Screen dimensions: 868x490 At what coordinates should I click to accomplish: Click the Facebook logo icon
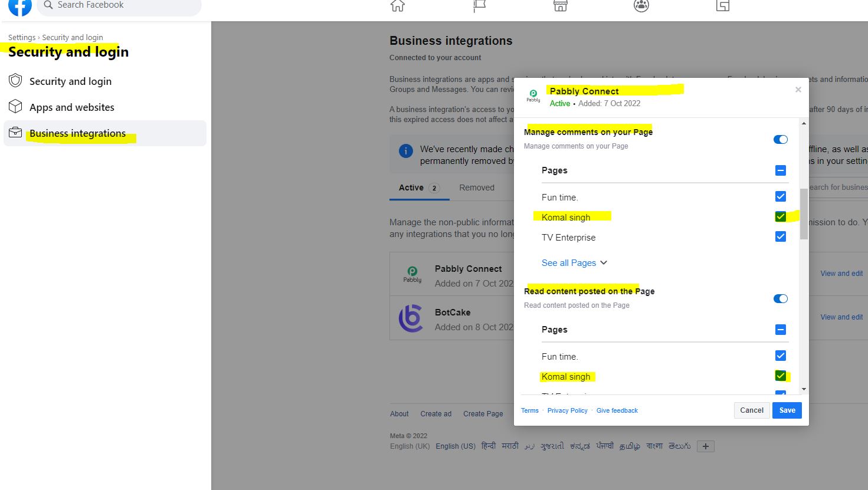[19, 6]
